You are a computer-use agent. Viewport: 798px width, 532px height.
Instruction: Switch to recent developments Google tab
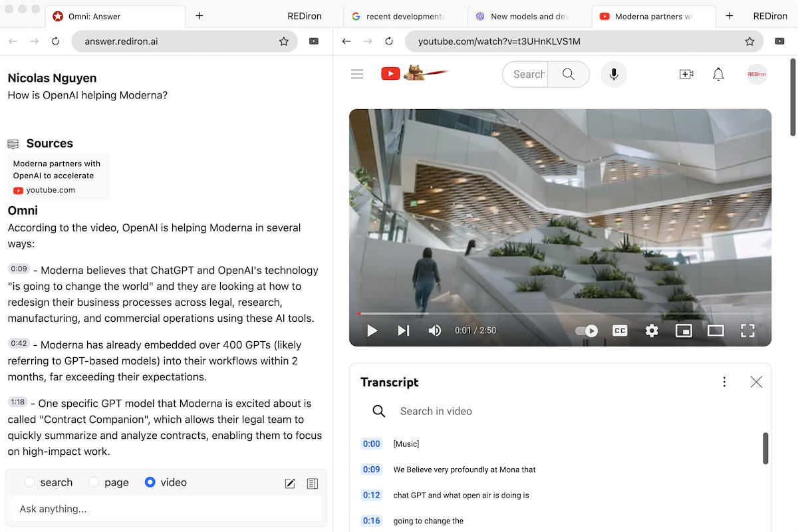point(404,16)
